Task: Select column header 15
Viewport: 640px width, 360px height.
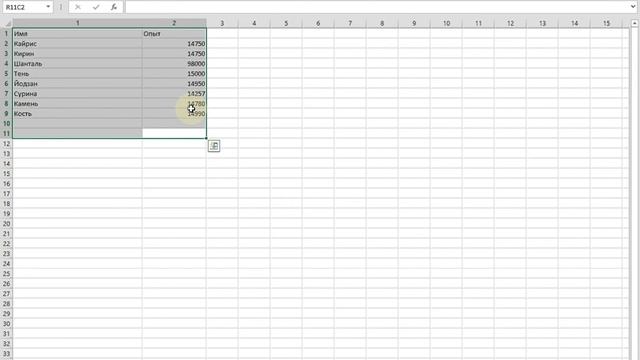Action: coord(606,23)
